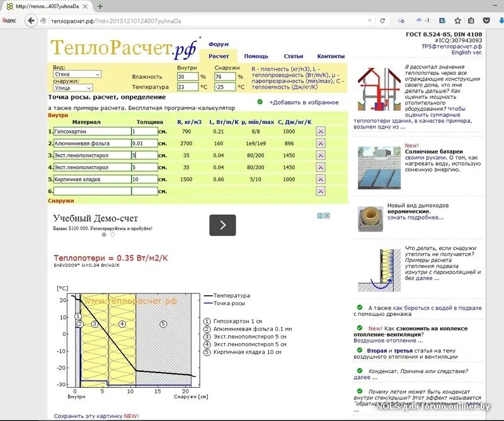Remove the Кирпичная кладка layer row

321,179
